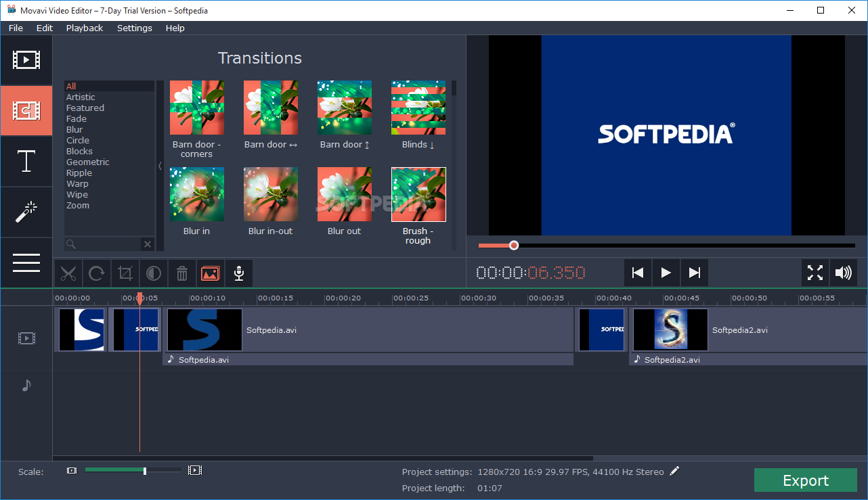The height and width of the screenshot is (500, 868).
Task: Select the Wipe category
Action: coord(110,194)
